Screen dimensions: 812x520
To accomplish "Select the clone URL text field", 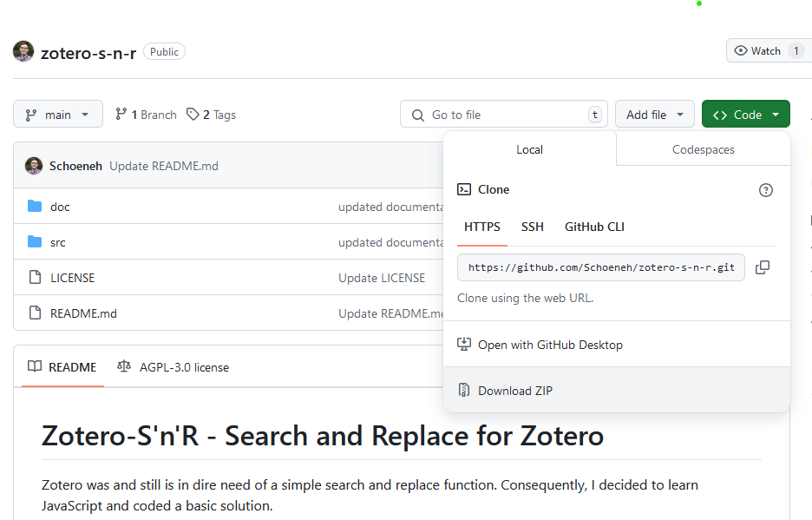I will (x=600, y=267).
